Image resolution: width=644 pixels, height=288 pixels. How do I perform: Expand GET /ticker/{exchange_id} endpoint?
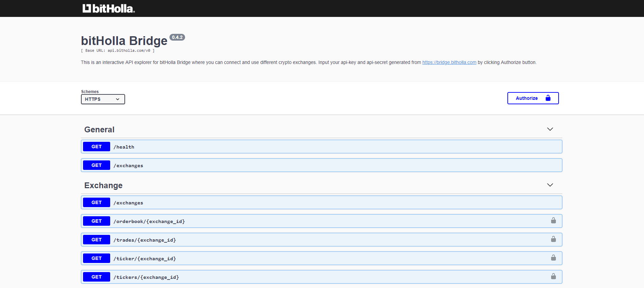(321, 258)
